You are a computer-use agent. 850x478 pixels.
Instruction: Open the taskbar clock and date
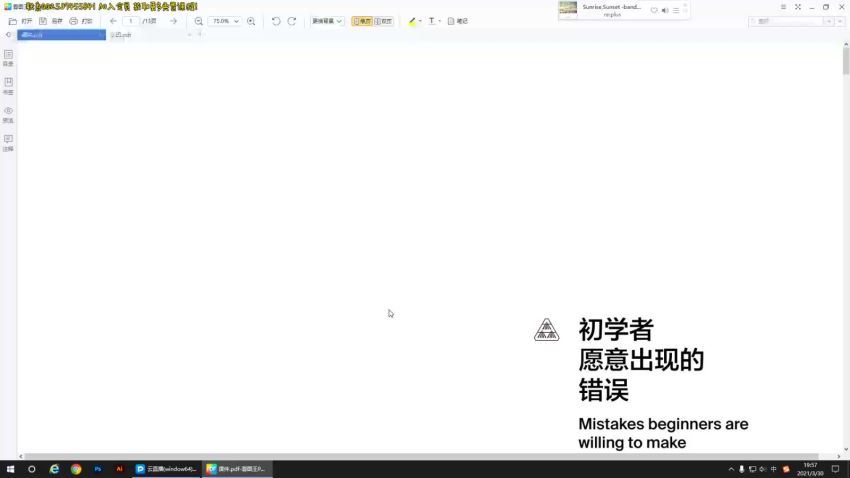tap(810, 469)
